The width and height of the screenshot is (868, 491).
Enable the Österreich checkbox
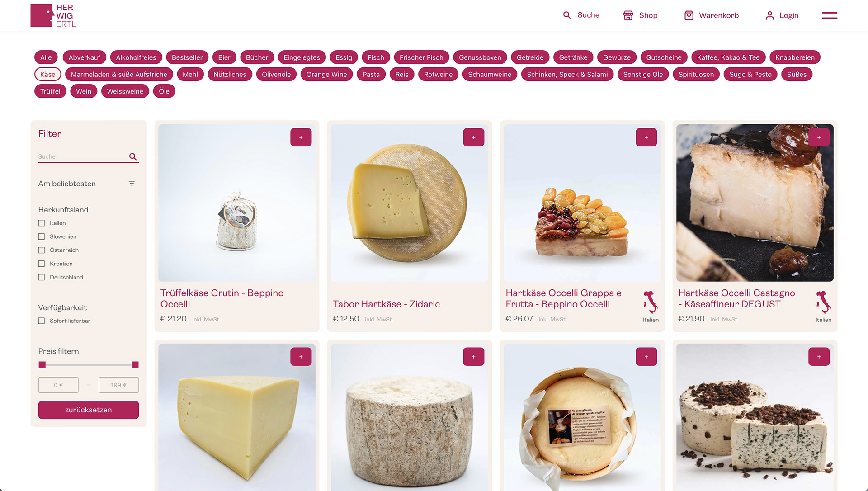pos(42,250)
